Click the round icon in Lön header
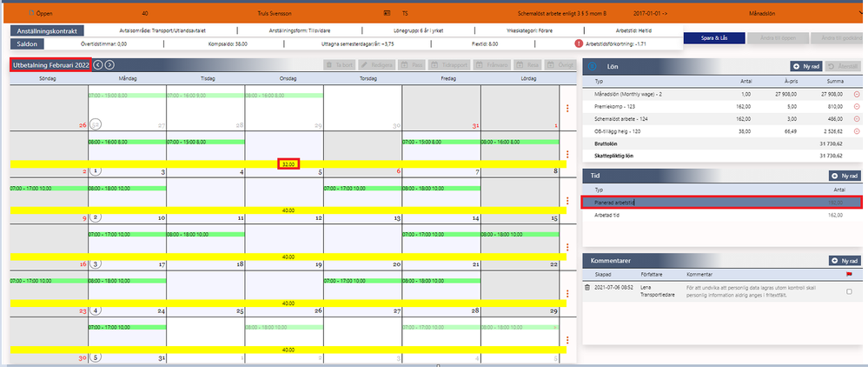Screen dimensions: 868x367 pos(592,66)
